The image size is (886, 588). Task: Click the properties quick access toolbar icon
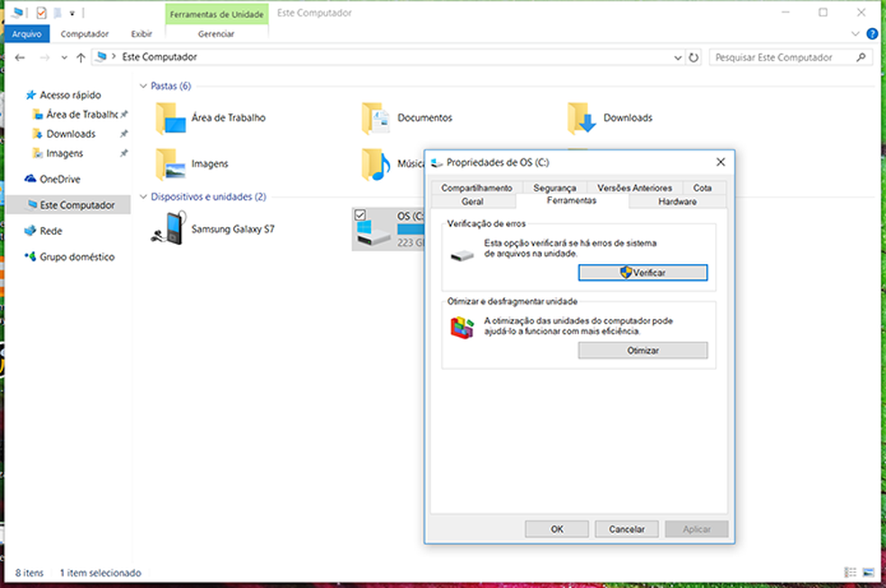pos(41,13)
